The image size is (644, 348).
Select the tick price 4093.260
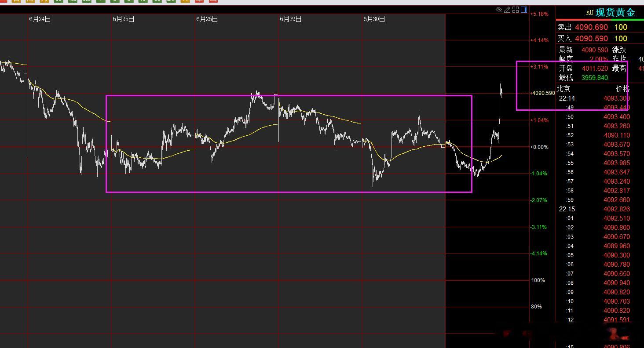pyautogui.click(x=617, y=126)
